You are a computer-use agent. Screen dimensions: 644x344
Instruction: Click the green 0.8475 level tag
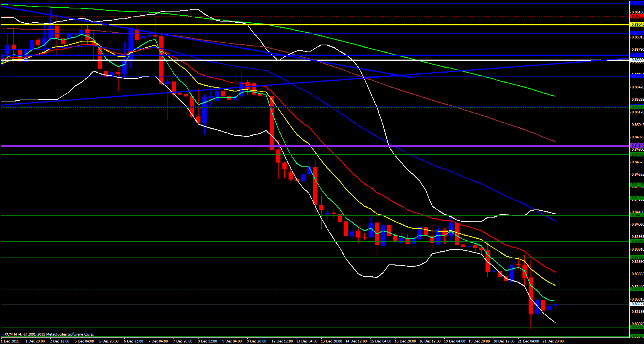[x=637, y=155]
